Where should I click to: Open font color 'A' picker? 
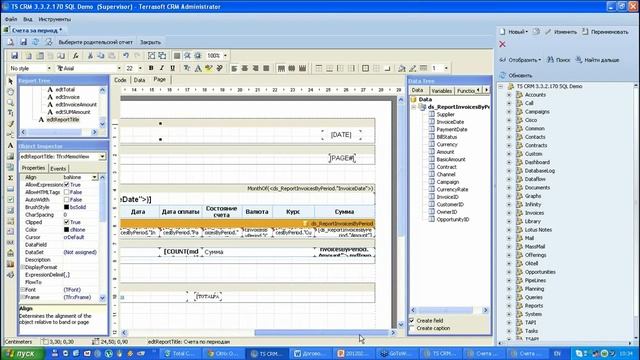coord(198,68)
